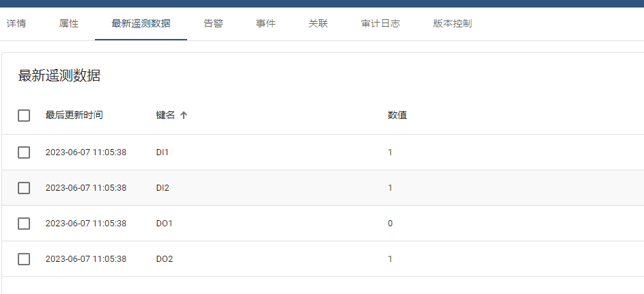Viewport: 644px width, 294px height.
Task: Switch to the 关联 tab
Action: point(318,24)
